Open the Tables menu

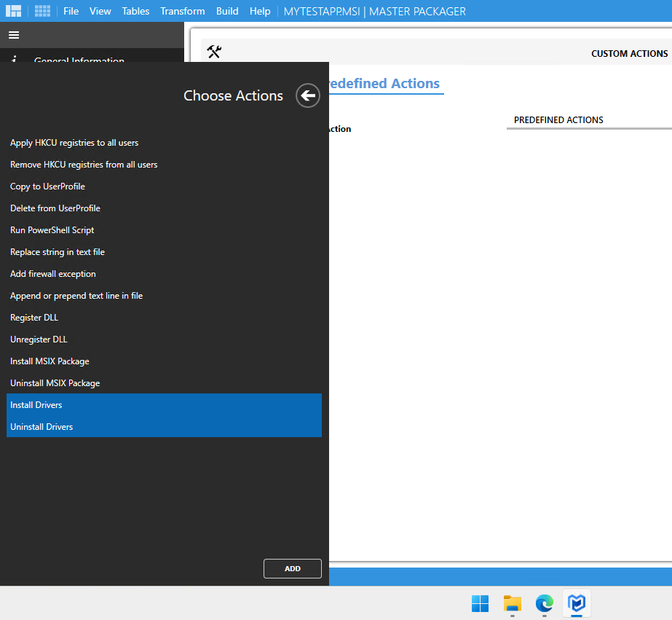135,11
